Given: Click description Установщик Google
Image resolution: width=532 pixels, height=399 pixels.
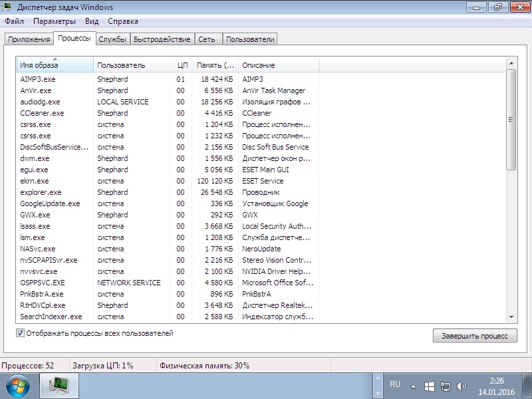Looking at the screenshot, I should pyautogui.click(x=275, y=203).
